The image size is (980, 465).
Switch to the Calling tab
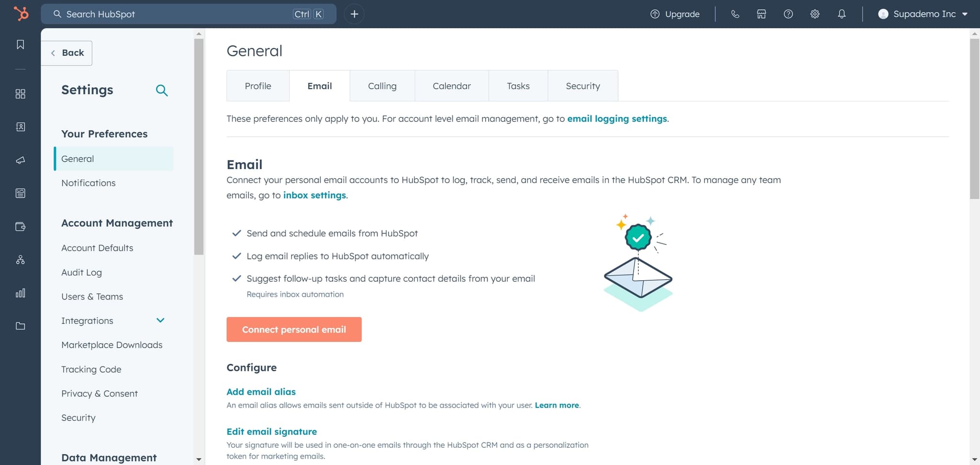point(382,86)
